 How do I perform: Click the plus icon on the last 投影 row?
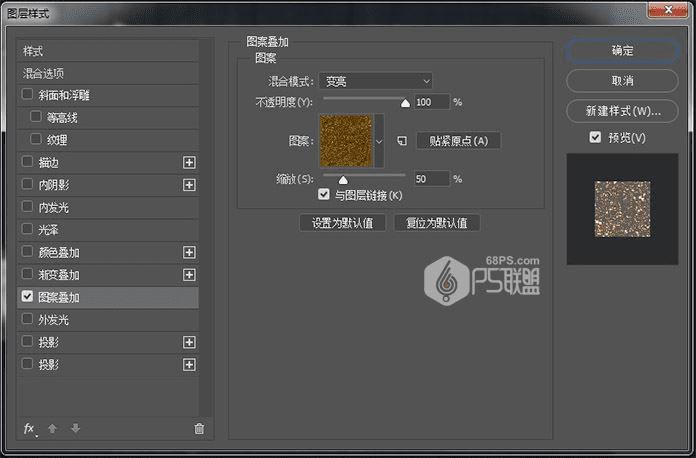189,365
